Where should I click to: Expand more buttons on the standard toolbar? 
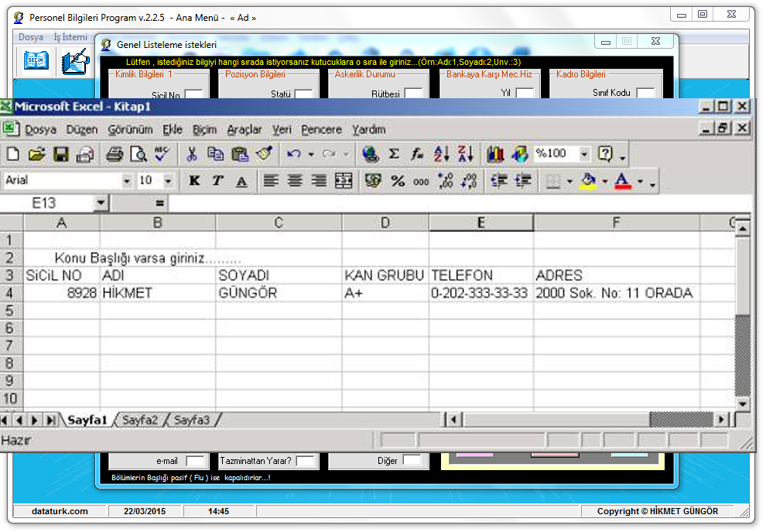coord(622,157)
